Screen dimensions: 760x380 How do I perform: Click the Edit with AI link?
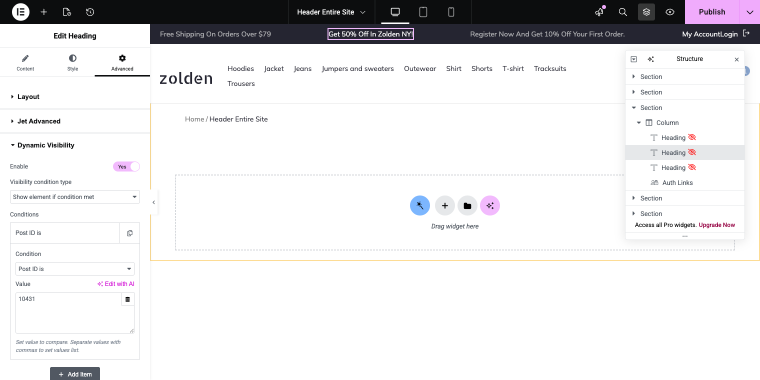click(x=116, y=284)
